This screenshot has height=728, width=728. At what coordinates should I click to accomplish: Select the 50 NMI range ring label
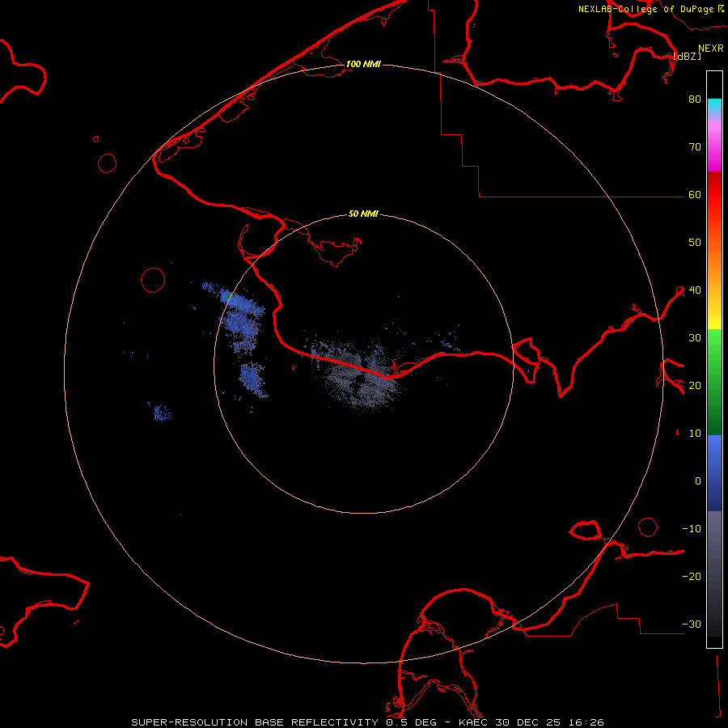[x=363, y=214]
